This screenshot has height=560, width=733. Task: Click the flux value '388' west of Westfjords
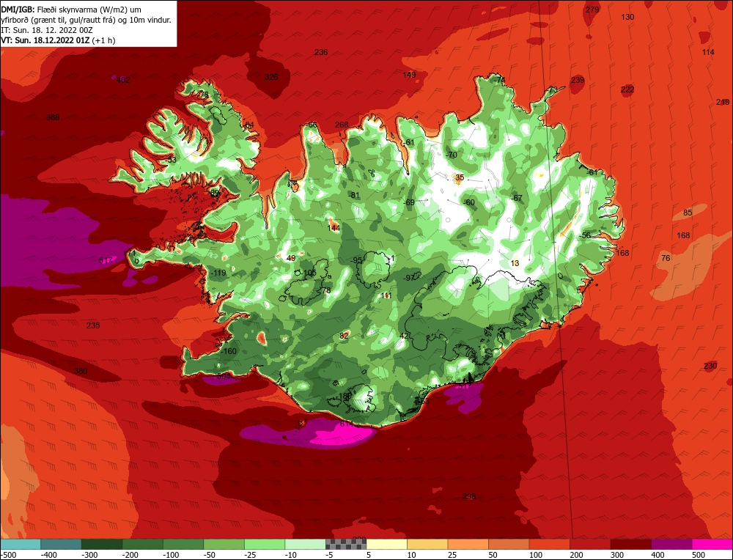click(53, 117)
